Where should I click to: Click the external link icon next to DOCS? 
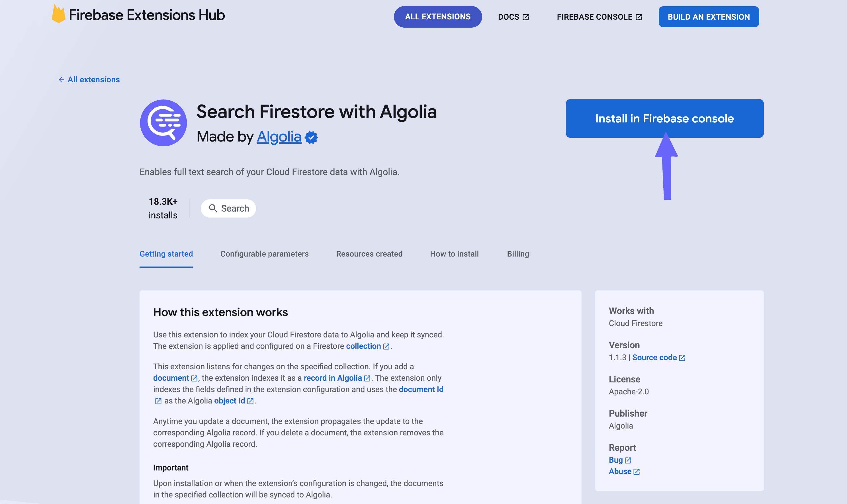coord(526,17)
